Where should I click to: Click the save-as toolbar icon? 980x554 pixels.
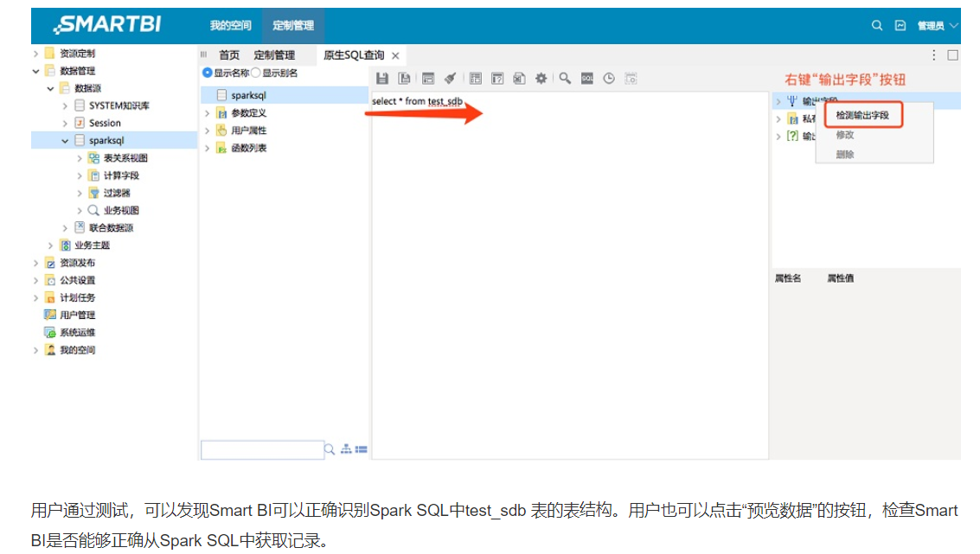(405, 78)
